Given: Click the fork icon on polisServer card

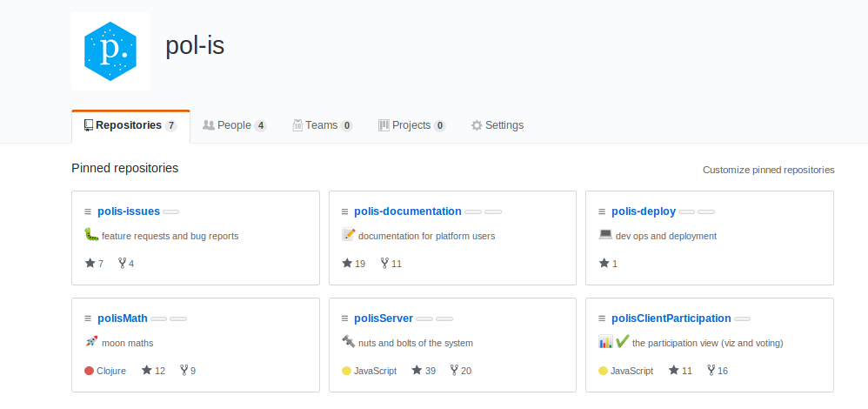Looking at the screenshot, I should pos(455,370).
